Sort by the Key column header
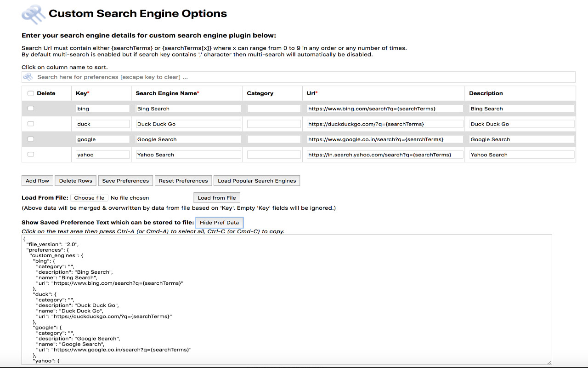 (x=83, y=93)
